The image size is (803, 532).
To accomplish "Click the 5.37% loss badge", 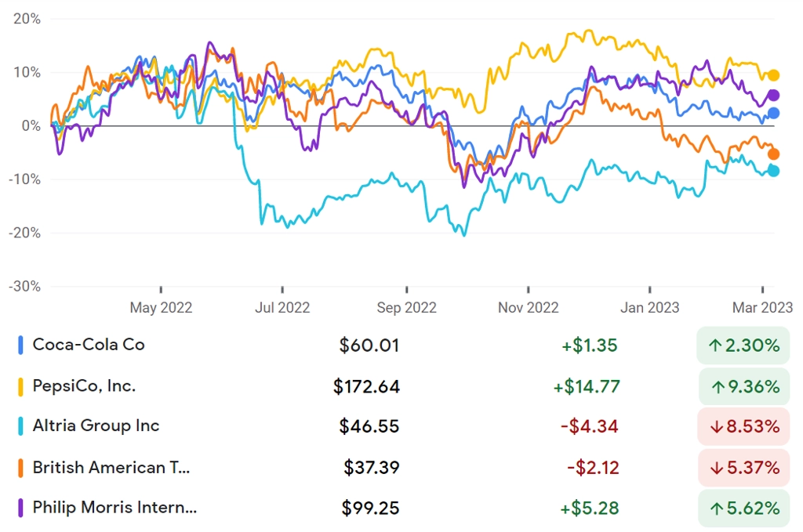I will click(x=743, y=468).
